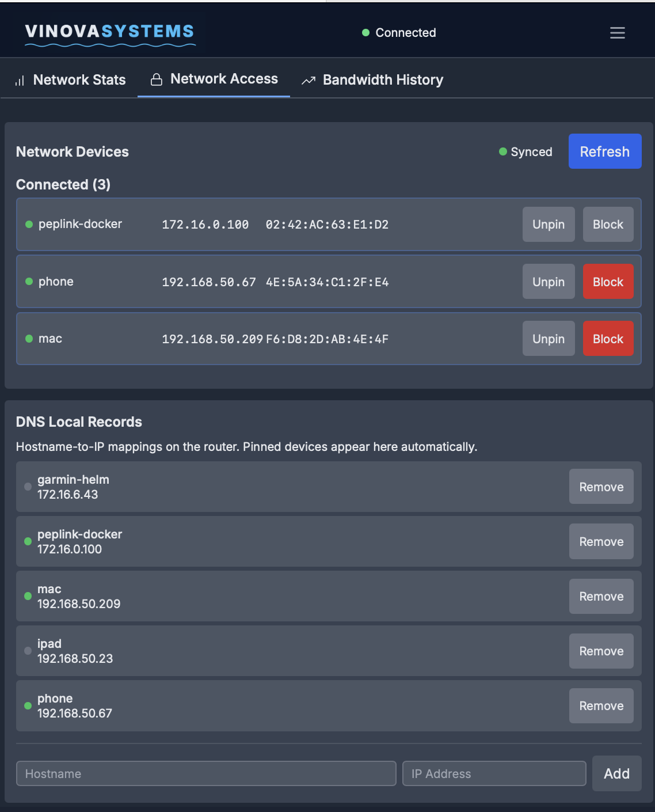
Task: Refresh the network devices list
Action: [604, 151]
